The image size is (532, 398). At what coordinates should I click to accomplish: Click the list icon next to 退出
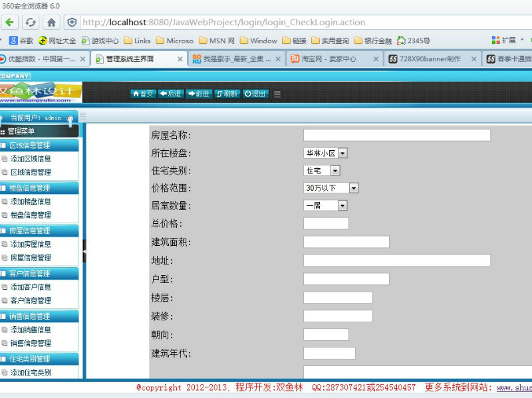277,94
